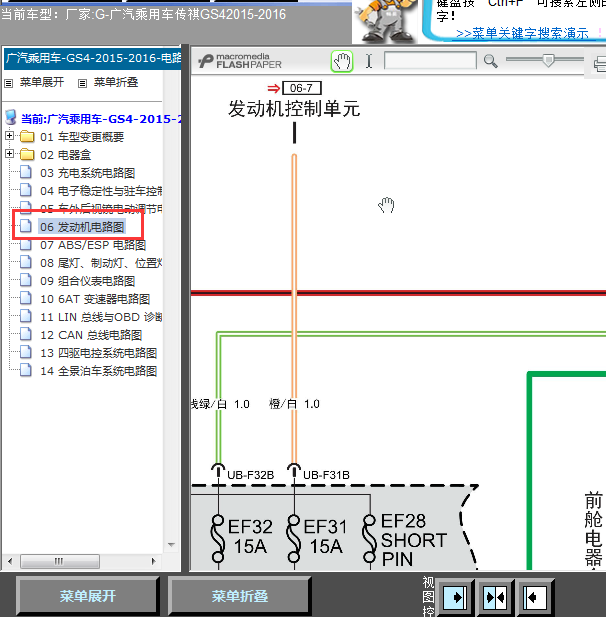Click the tree horizontal scrollbar thumb
The image size is (606, 617).
60,562
